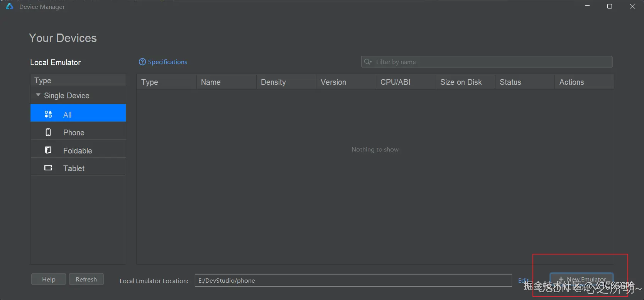Click the Local Emulator heading
The image size is (644, 300).
[x=56, y=62]
